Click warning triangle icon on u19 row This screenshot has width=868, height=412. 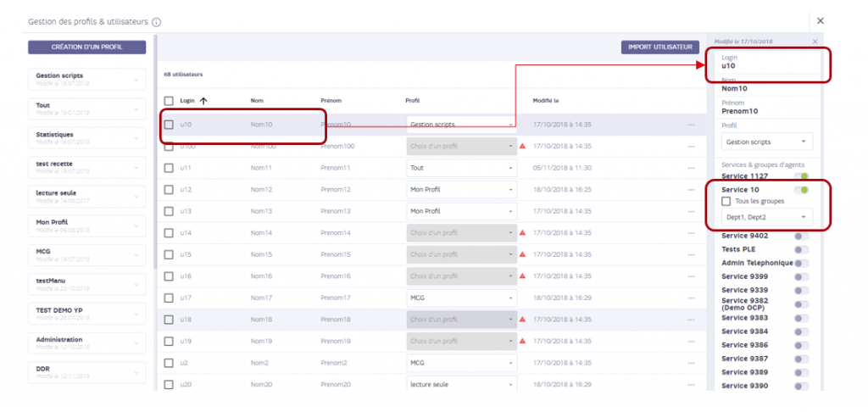(x=522, y=341)
